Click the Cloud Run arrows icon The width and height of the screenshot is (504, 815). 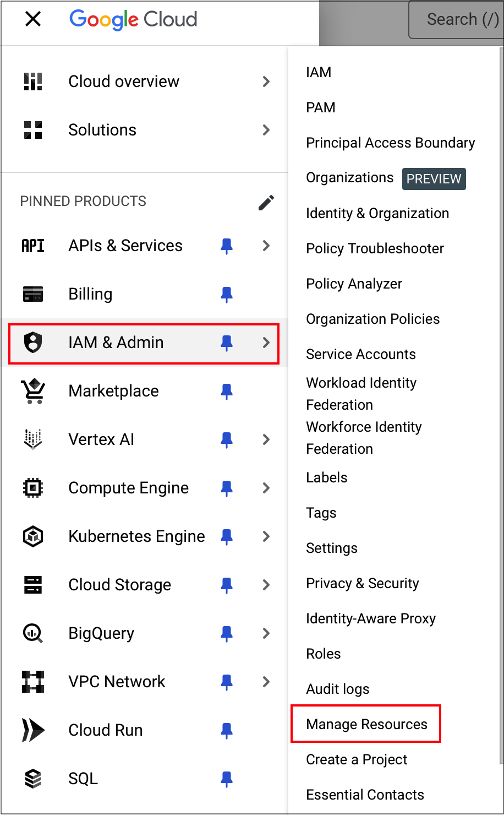[x=33, y=730]
